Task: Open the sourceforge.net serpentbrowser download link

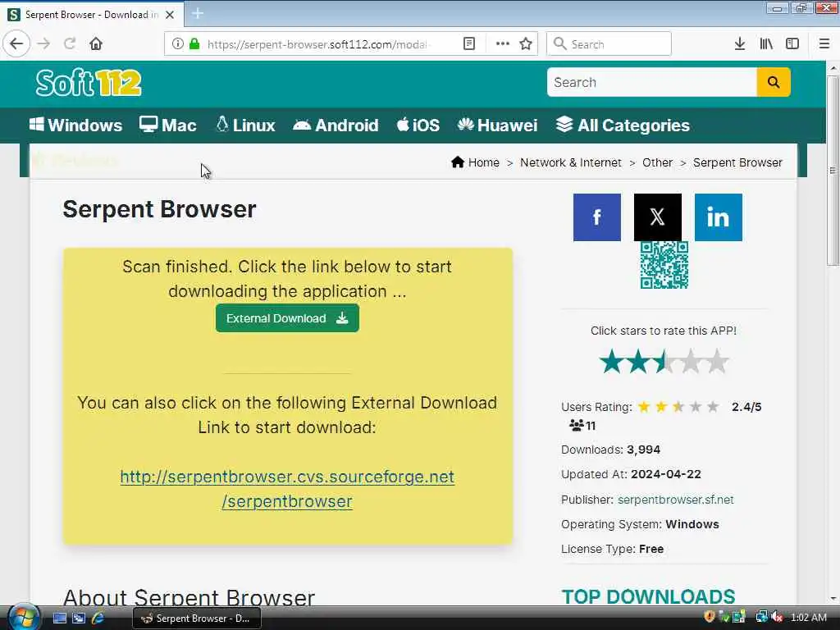Action: point(287,489)
